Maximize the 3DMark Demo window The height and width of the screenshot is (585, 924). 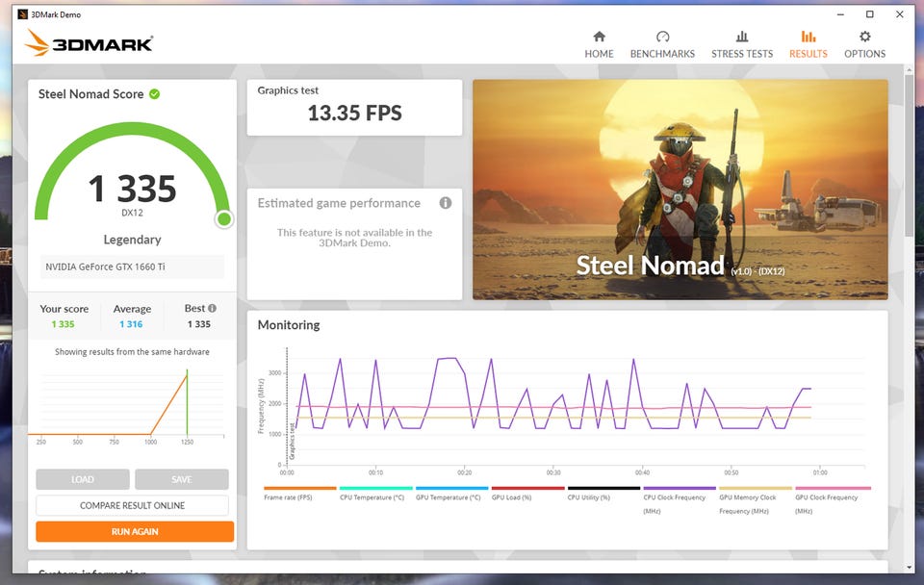click(870, 14)
